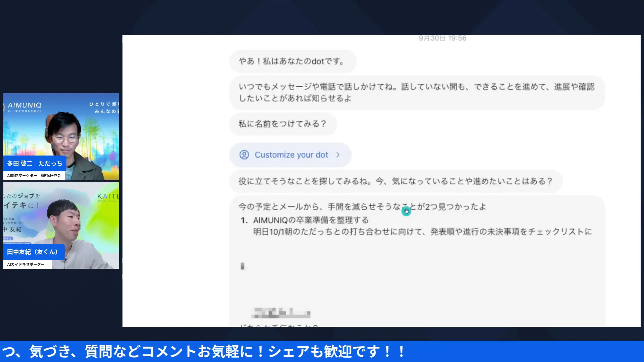The image size is (644, 362).
Task: Expand the chevron arrow after Customize your dot
Action: click(x=338, y=155)
